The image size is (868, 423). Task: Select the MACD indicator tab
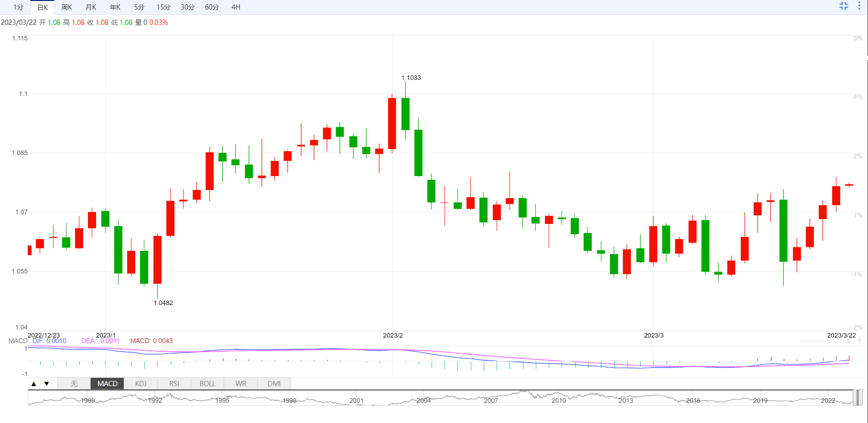point(108,384)
